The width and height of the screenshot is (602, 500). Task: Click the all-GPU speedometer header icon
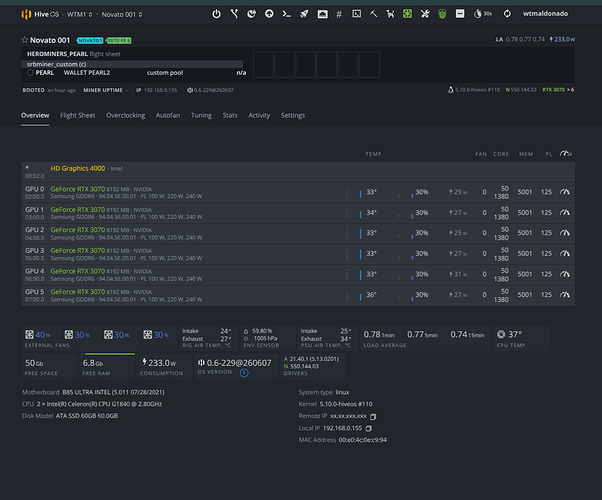(566, 154)
